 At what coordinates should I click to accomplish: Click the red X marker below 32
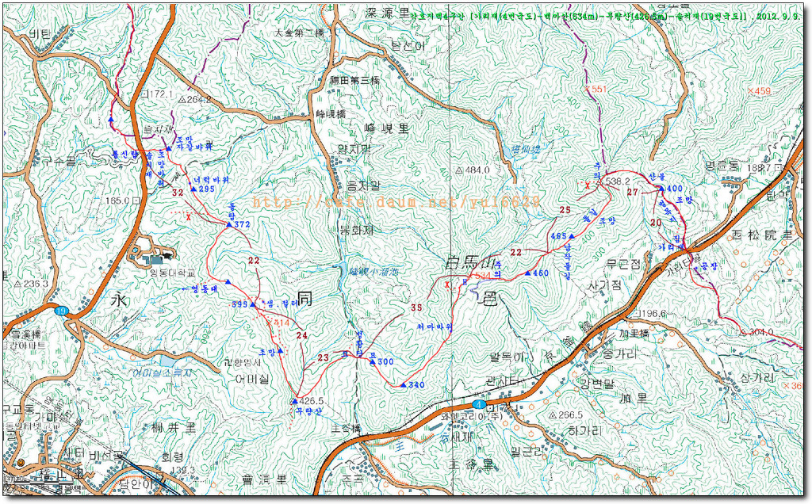pyautogui.click(x=189, y=218)
